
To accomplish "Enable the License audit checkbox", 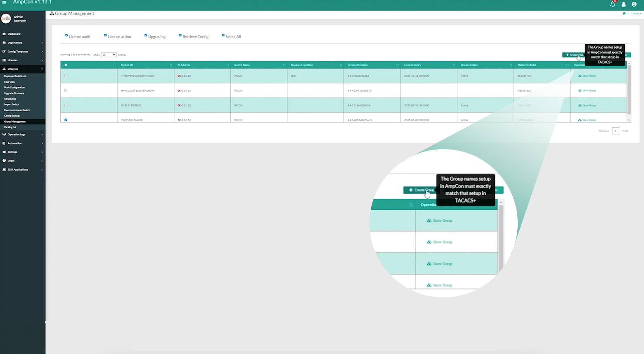I will tap(67, 35).
